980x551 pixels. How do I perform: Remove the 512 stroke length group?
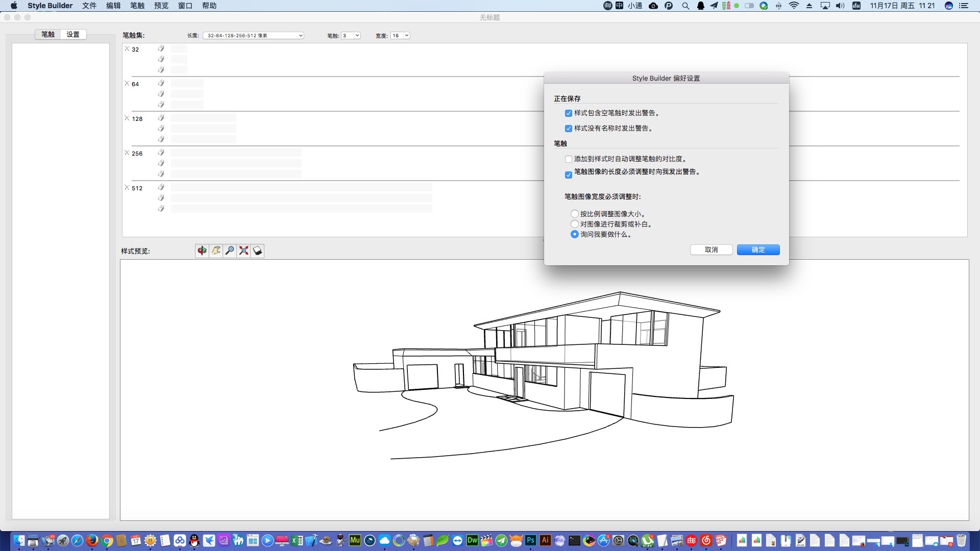(127, 188)
